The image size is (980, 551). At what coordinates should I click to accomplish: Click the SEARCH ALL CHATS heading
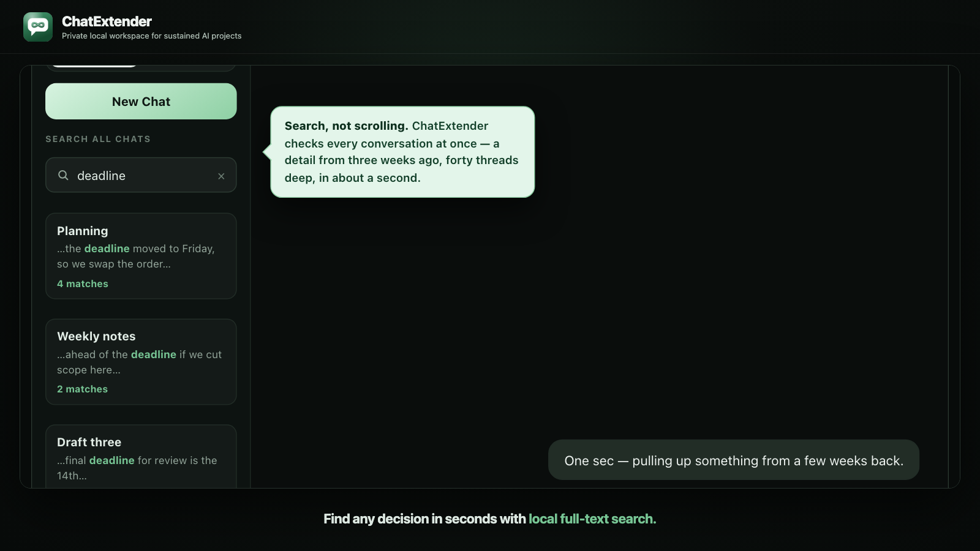click(98, 139)
